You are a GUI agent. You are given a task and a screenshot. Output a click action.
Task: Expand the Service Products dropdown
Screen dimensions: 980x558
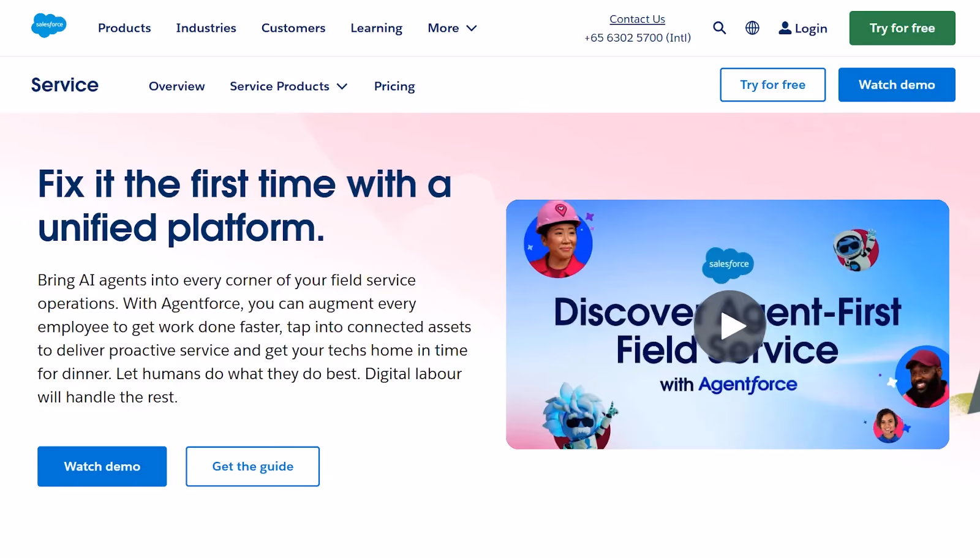click(x=288, y=86)
